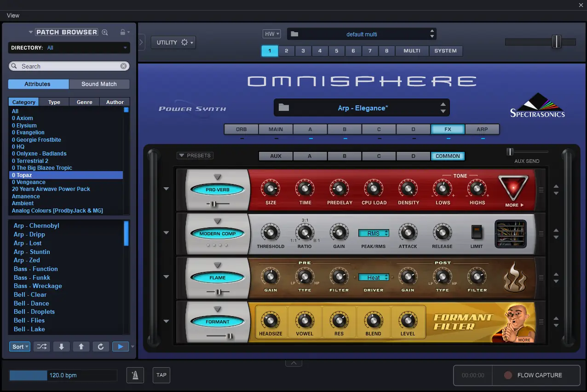Screen dimensions: 587x392
Task: Open the Flame DRIVER Heat selector
Action: click(x=374, y=277)
